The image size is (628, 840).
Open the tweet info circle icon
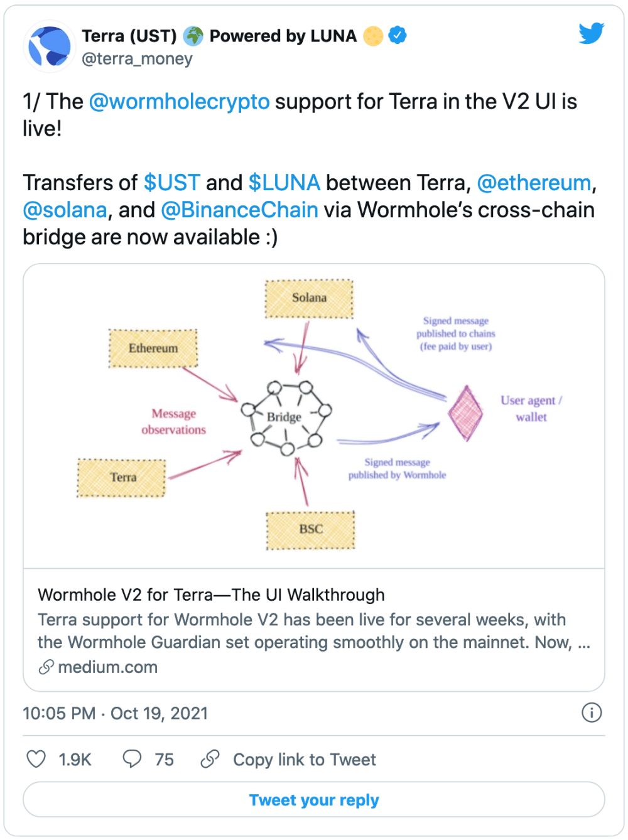(x=592, y=713)
